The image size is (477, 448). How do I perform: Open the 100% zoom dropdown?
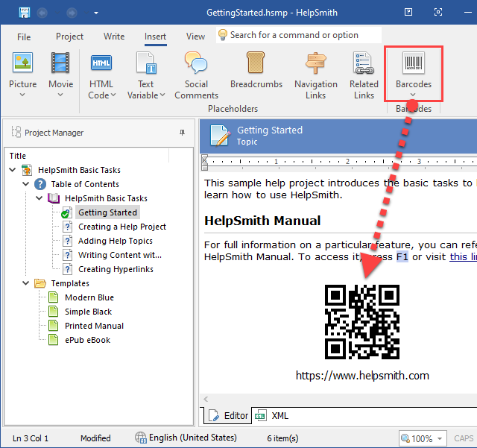click(x=440, y=438)
